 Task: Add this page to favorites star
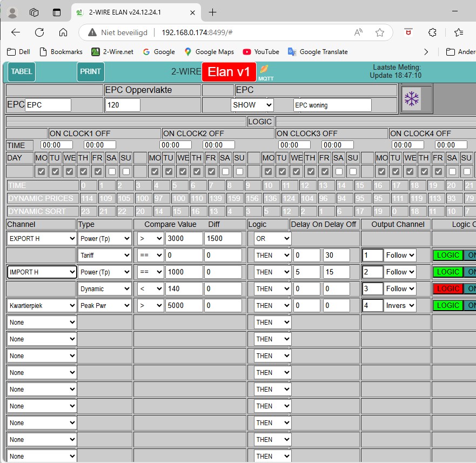coord(380,32)
